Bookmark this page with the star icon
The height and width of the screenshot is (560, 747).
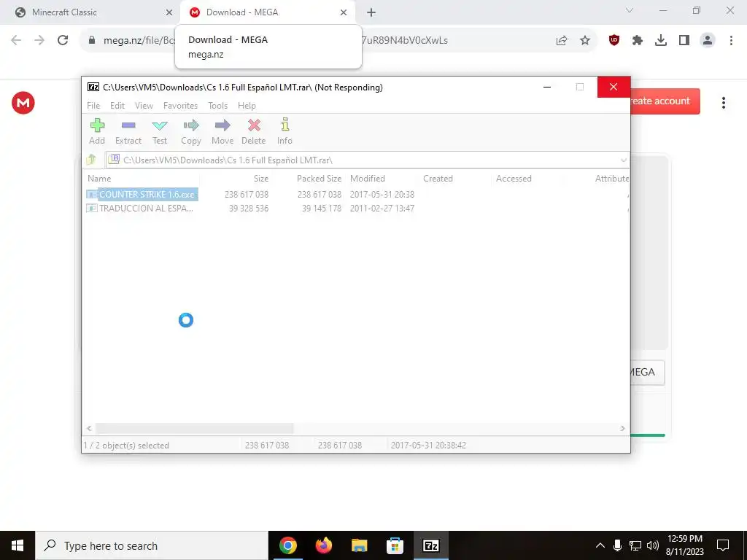click(585, 41)
